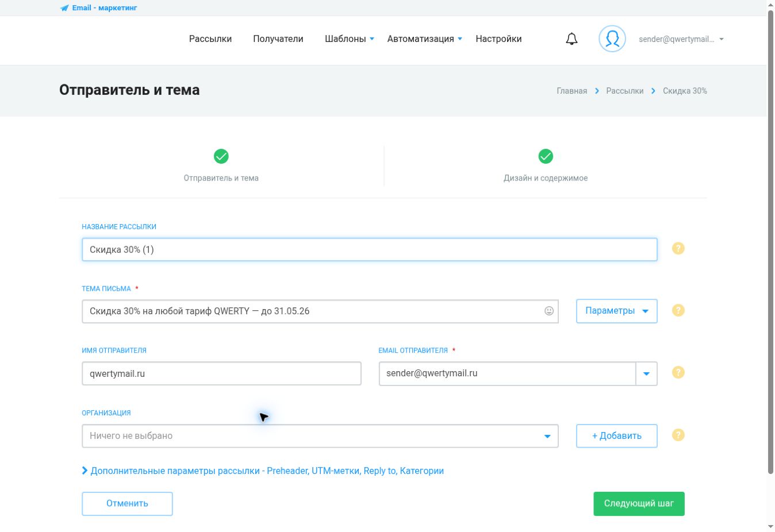Viewport: 775px width, 532px height.
Task: Open Настройки in the navigation
Action: (x=498, y=39)
